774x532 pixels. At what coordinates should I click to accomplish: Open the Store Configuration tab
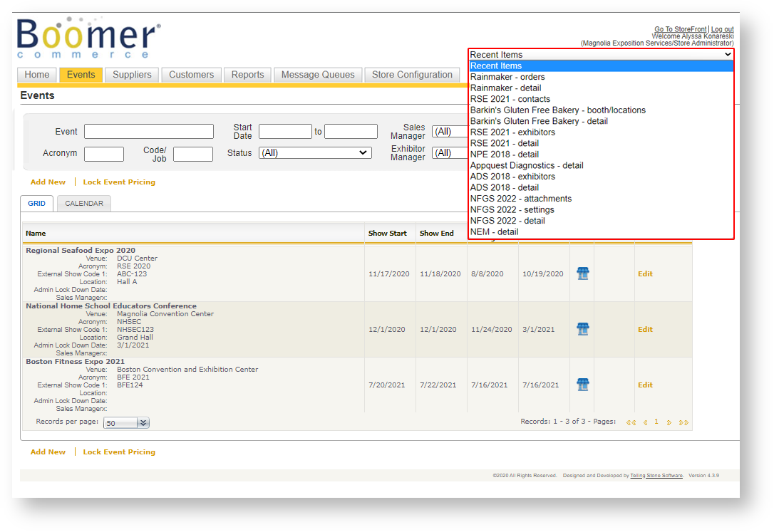pyautogui.click(x=412, y=75)
